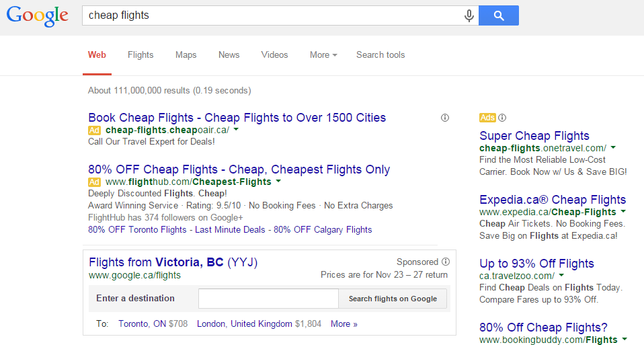
Task: Click the microphone voice search icon
Action: pos(469,15)
